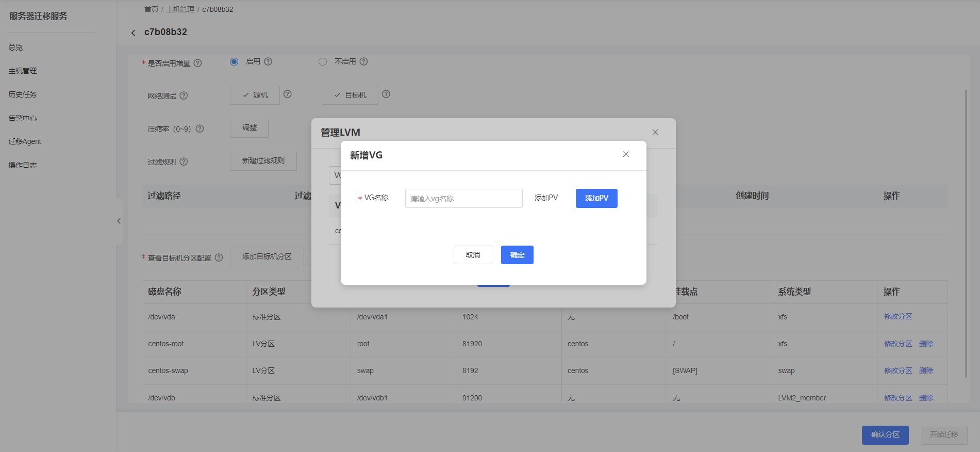Click the VG名称 input field
Image resolution: width=980 pixels, height=452 pixels.
tap(463, 198)
